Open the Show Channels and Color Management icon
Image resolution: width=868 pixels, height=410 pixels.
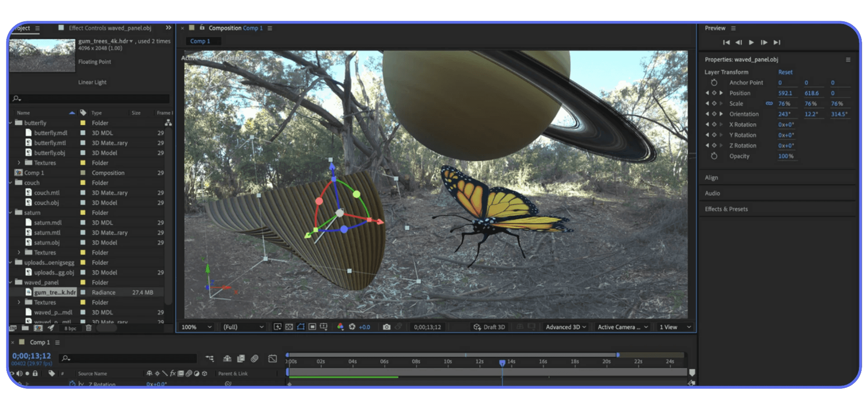[340, 326]
